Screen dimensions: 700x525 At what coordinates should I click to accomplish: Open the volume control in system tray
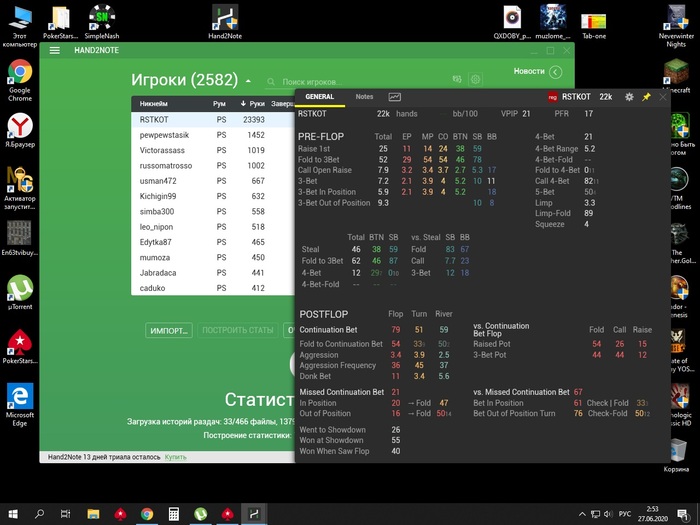[608, 514]
